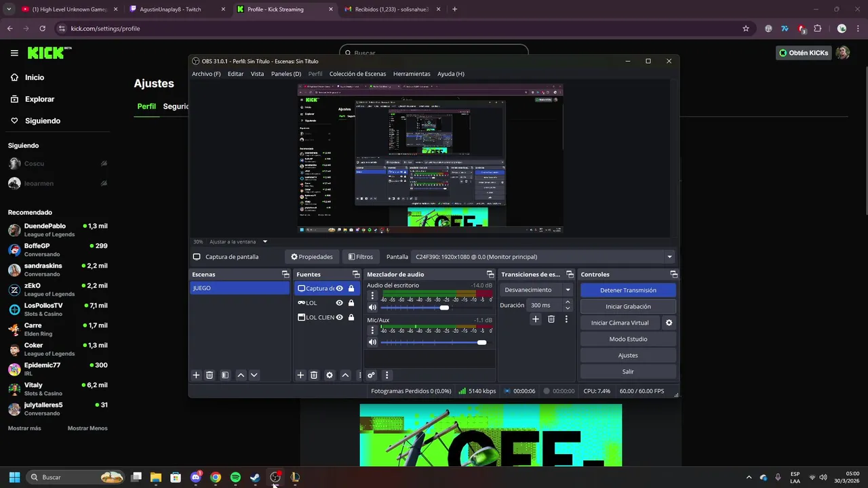Remove the transition using the Transiciones trash icon
This screenshot has width=868, height=488.
coord(551,319)
